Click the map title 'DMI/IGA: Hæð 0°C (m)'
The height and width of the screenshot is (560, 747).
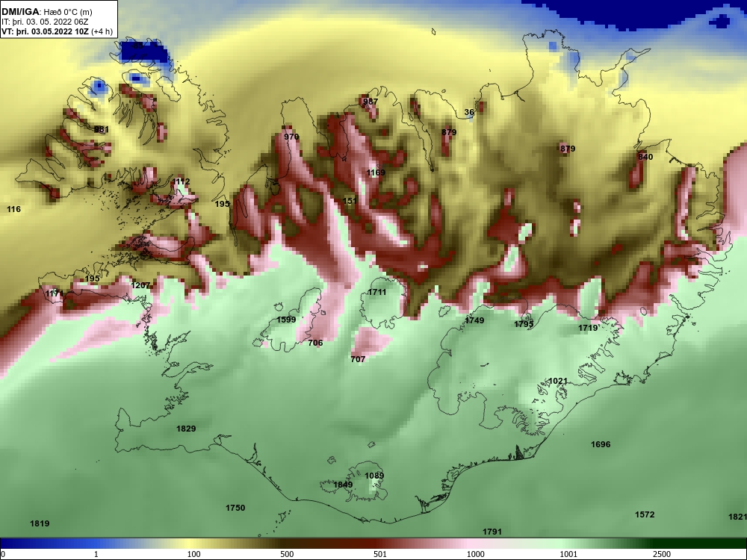46,12
